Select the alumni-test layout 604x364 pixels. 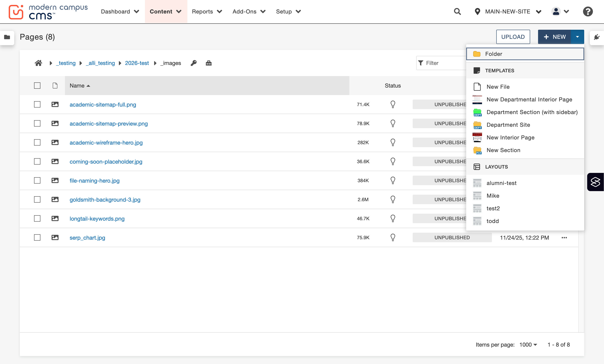click(525, 183)
